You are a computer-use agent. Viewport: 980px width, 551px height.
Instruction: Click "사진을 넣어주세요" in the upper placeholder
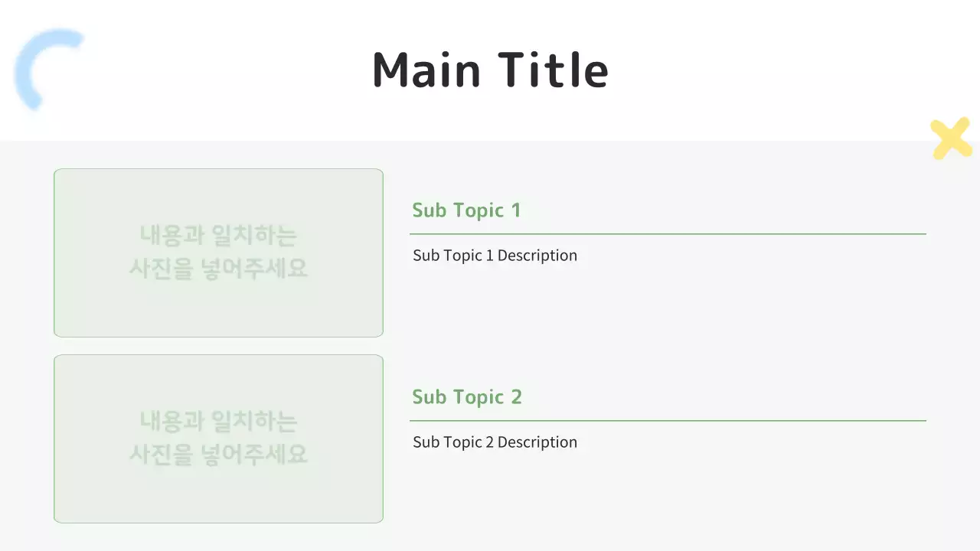tap(218, 269)
